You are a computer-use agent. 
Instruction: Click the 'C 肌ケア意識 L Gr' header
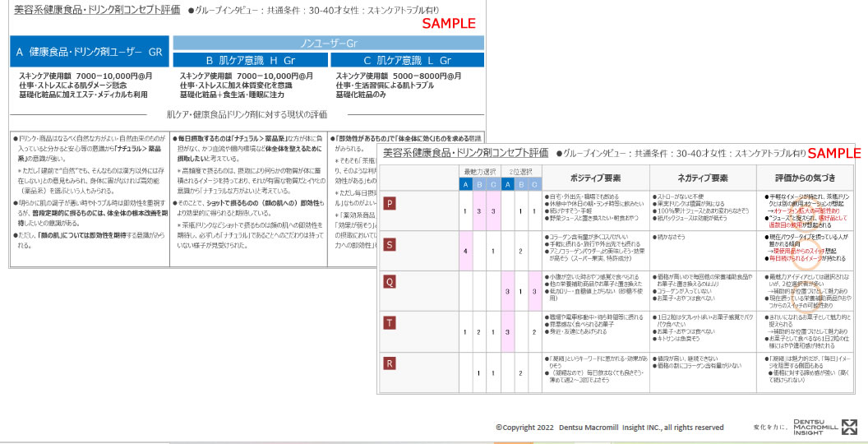coord(408,60)
